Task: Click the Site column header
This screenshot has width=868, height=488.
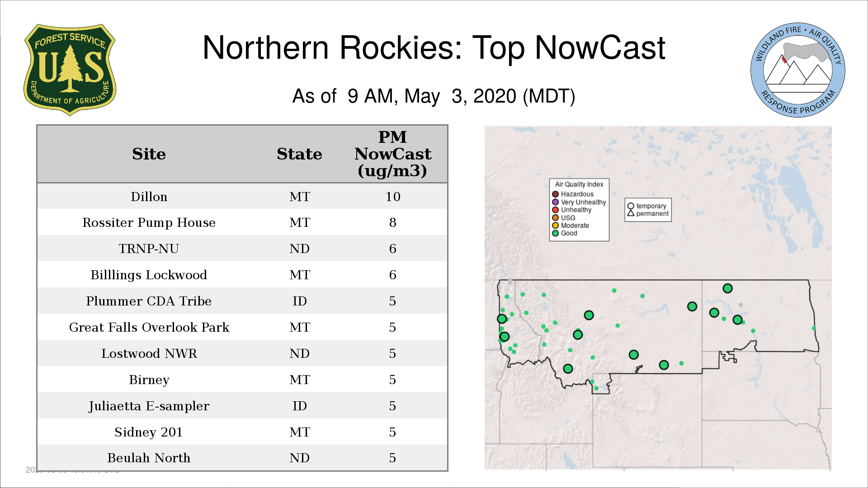Action: [149, 154]
